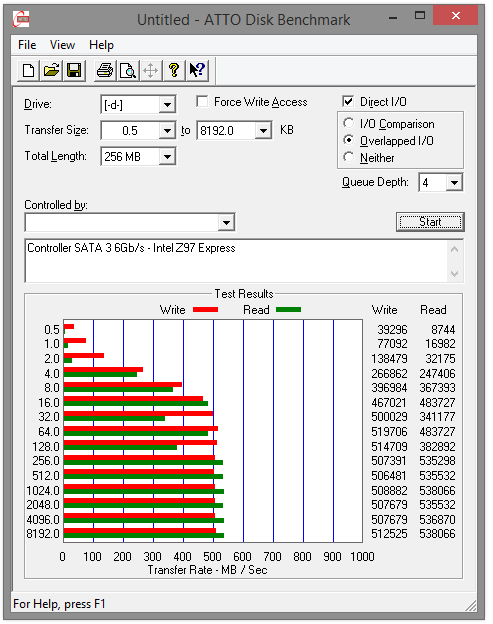Viewport: 493px width, 624px height.
Task: Select the Overlapped I/O radio button
Action: (349, 140)
